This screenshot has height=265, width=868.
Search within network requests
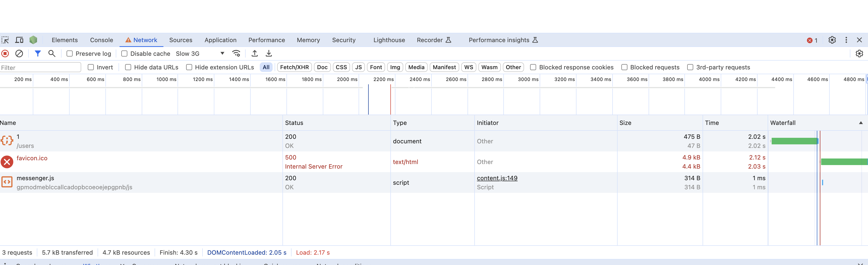(51, 53)
